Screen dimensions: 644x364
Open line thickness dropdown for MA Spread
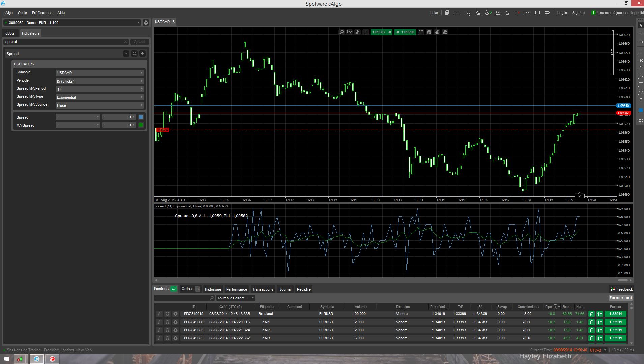click(119, 125)
